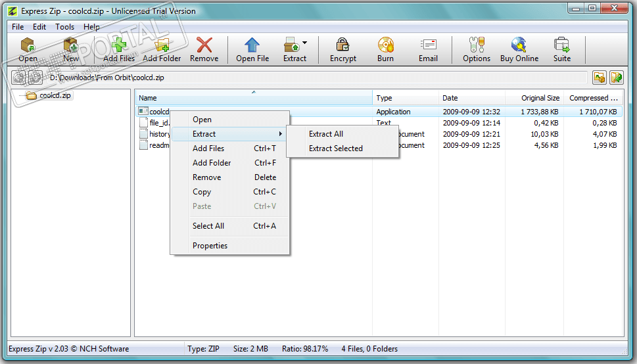Click the coolcd application file icon
The height and width of the screenshot is (364, 637).
(143, 111)
